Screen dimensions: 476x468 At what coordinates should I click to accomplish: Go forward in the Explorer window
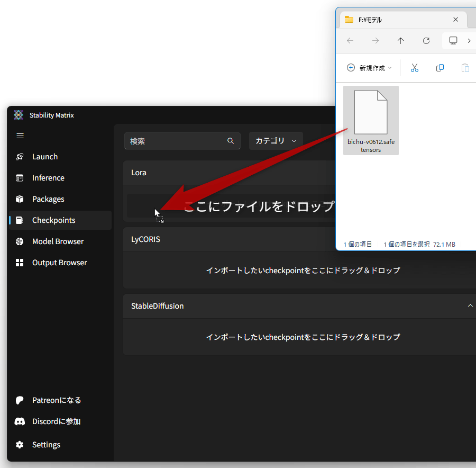[376, 41]
